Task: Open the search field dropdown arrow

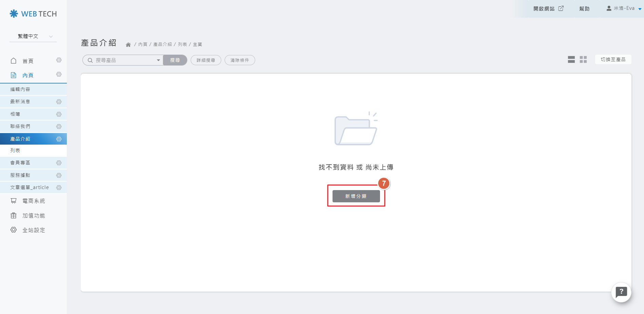Action: point(158,60)
